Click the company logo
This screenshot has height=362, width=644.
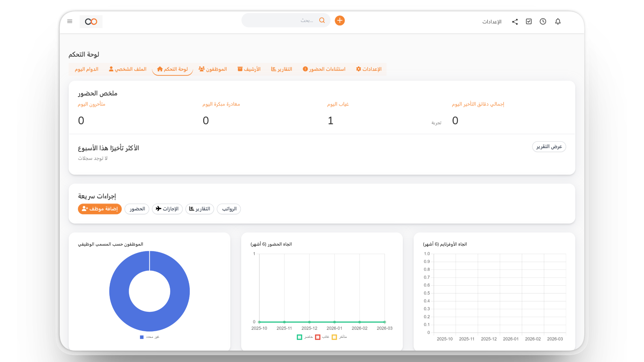point(91,21)
